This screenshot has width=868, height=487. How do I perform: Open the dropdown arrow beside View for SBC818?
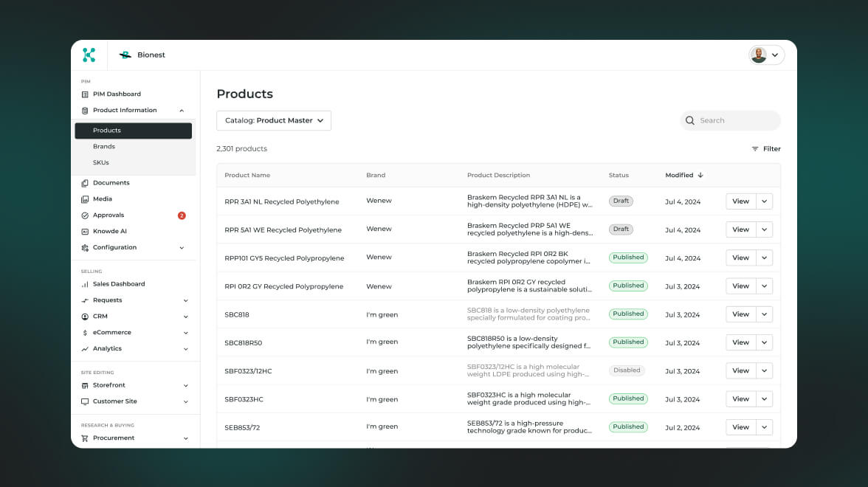[765, 314]
